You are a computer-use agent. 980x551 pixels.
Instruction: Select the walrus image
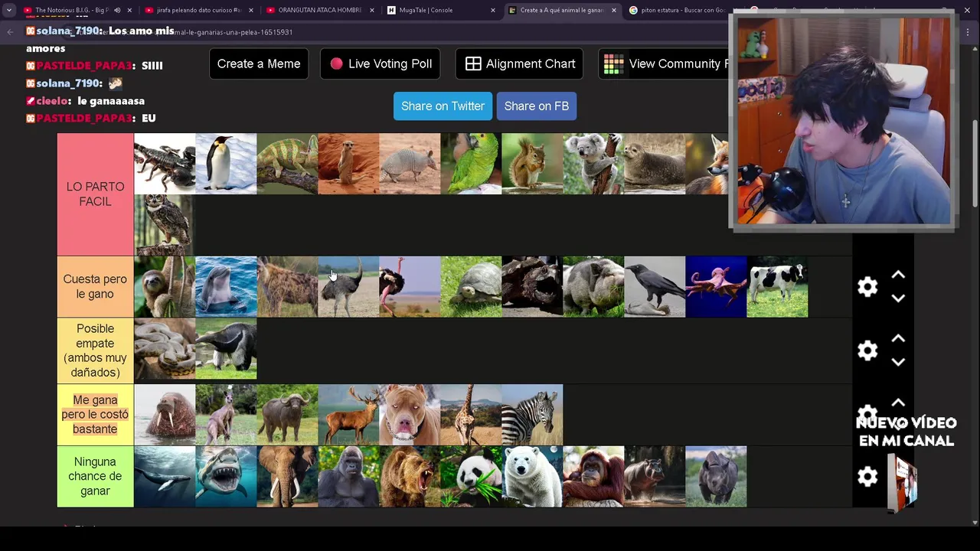pos(165,415)
